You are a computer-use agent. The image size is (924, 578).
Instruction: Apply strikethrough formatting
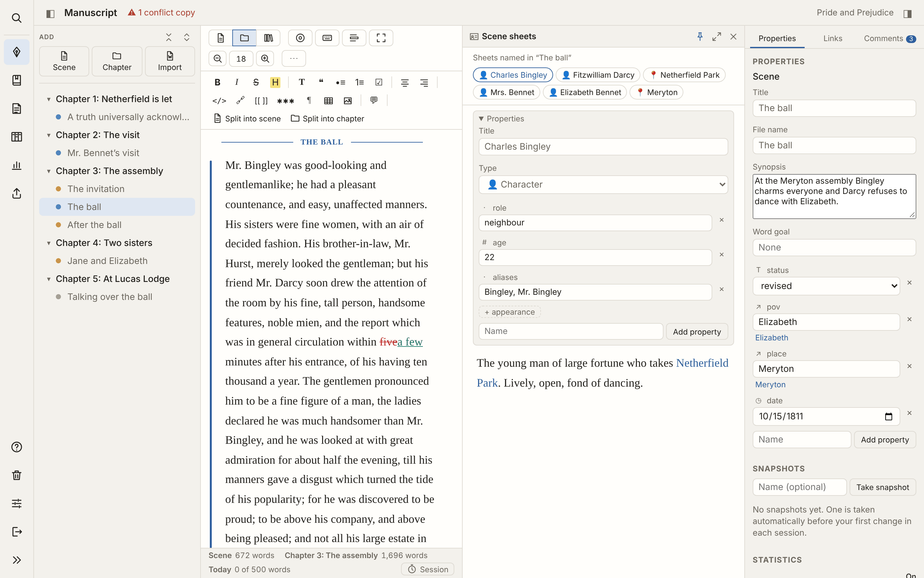click(256, 82)
